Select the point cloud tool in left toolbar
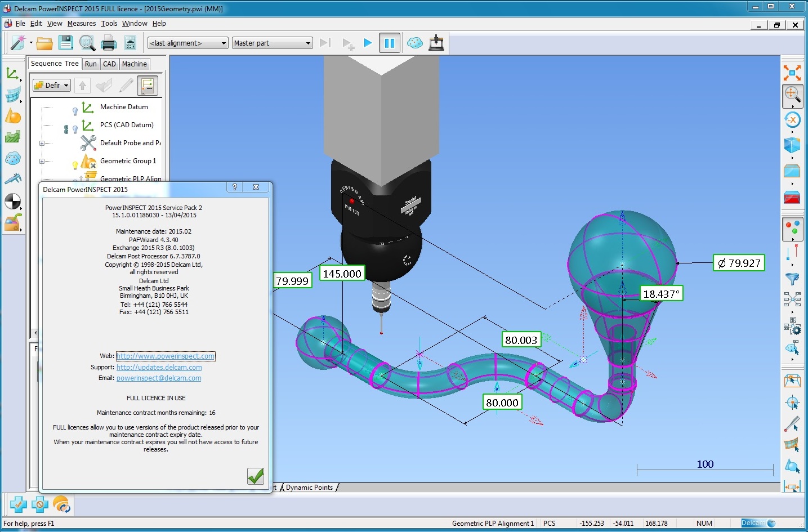Image resolution: width=808 pixels, height=532 pixels. click(x=12, y=158)
